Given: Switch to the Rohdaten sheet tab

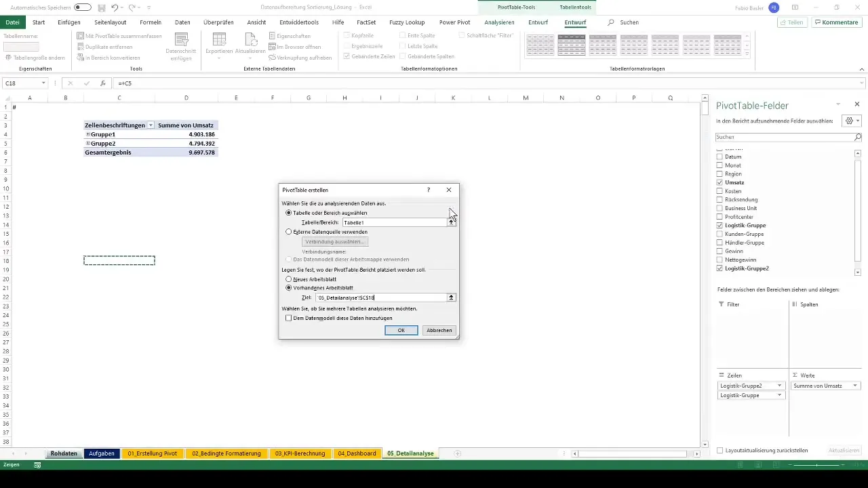Looking at the screenshot, I should point(64,453).
